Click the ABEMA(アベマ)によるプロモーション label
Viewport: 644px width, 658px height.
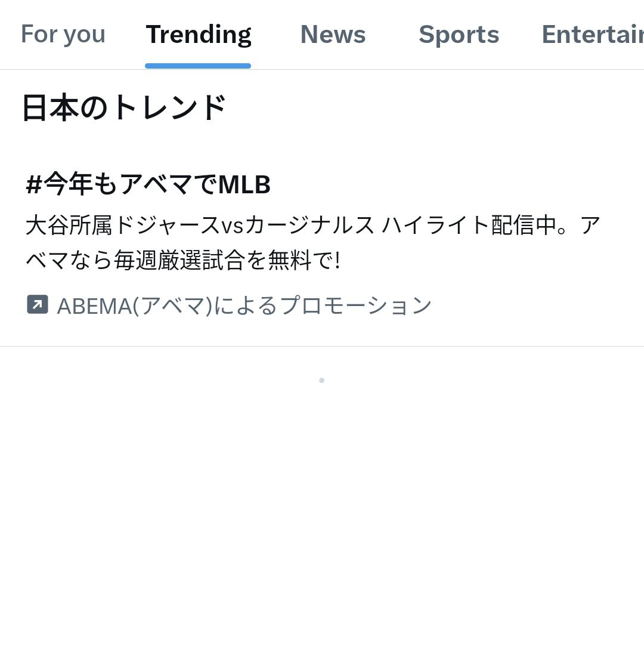tap(244, 305)
